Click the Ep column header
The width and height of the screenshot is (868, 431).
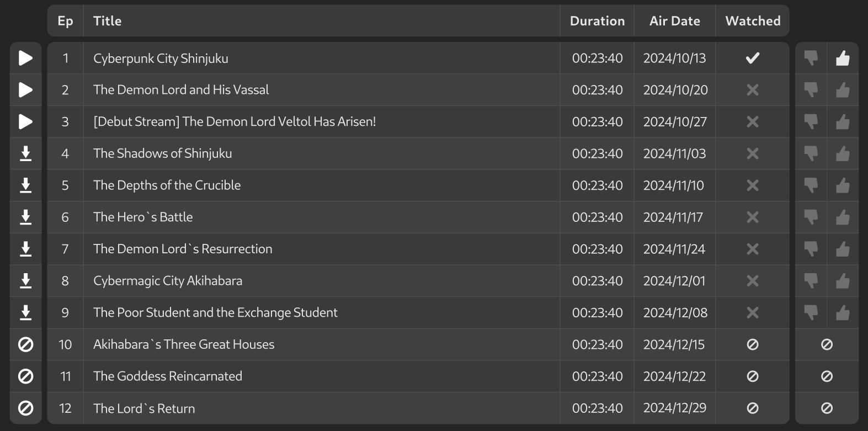65,21
